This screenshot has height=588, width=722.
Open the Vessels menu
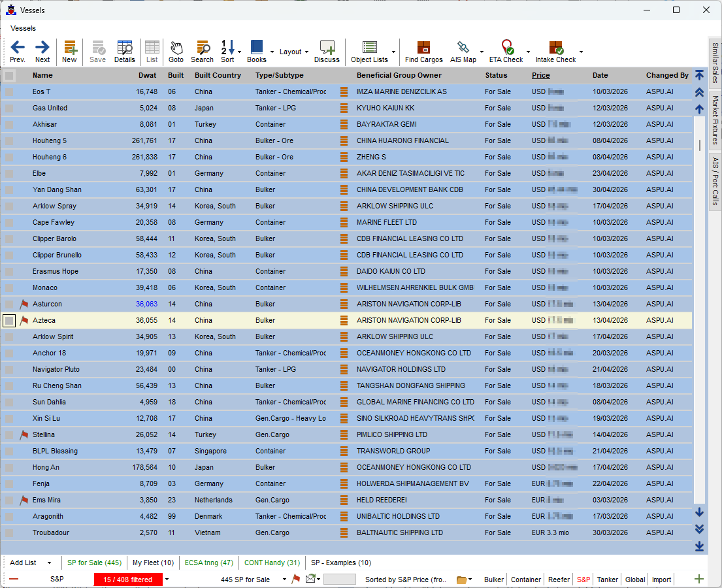23,28
